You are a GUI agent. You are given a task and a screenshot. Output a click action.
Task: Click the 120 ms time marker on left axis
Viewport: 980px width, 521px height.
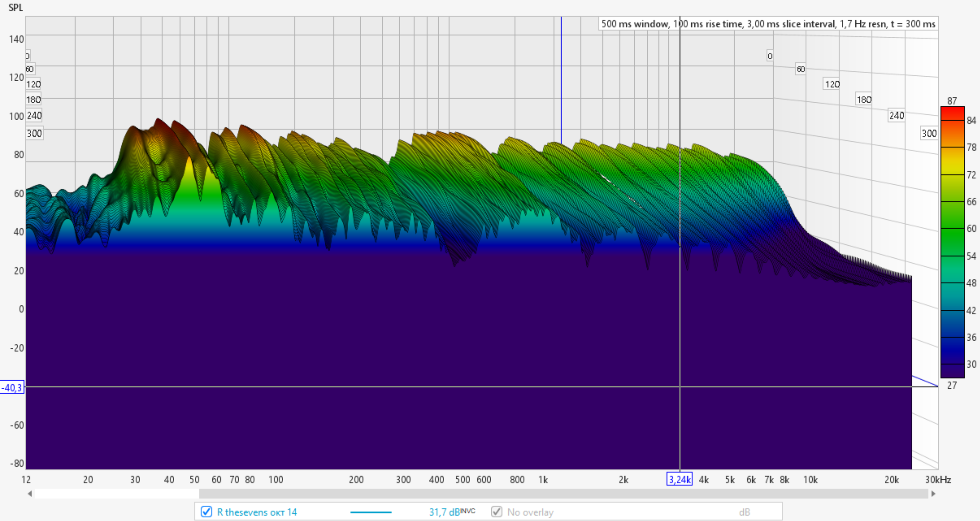[33, 84]
